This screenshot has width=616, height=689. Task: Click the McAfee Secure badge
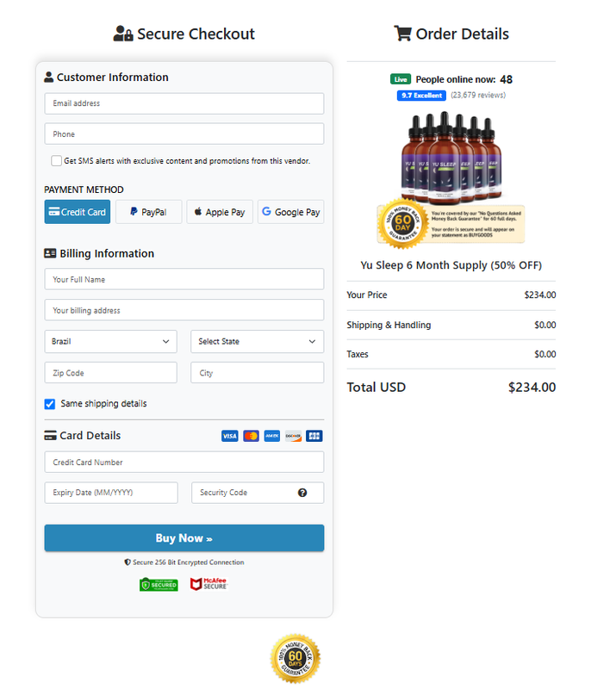coord(208,584)
